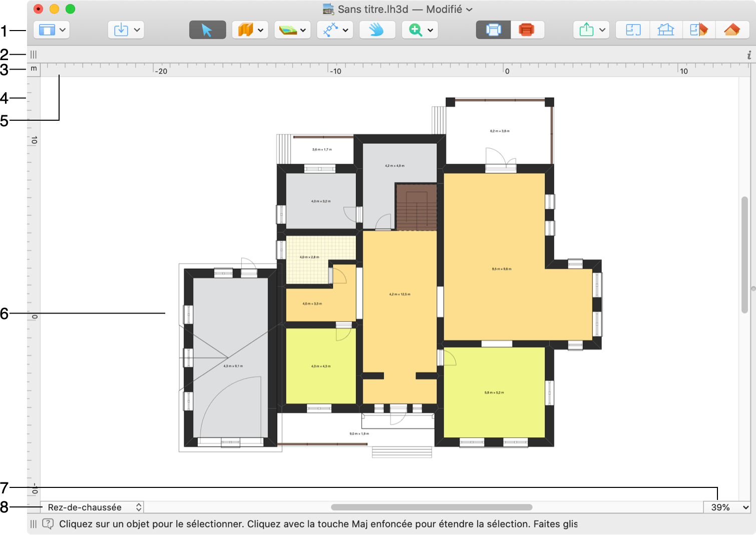The height and width of the screenshot is (535, 756).
Task: Switch to 3D house view
Action: point(732,30)
